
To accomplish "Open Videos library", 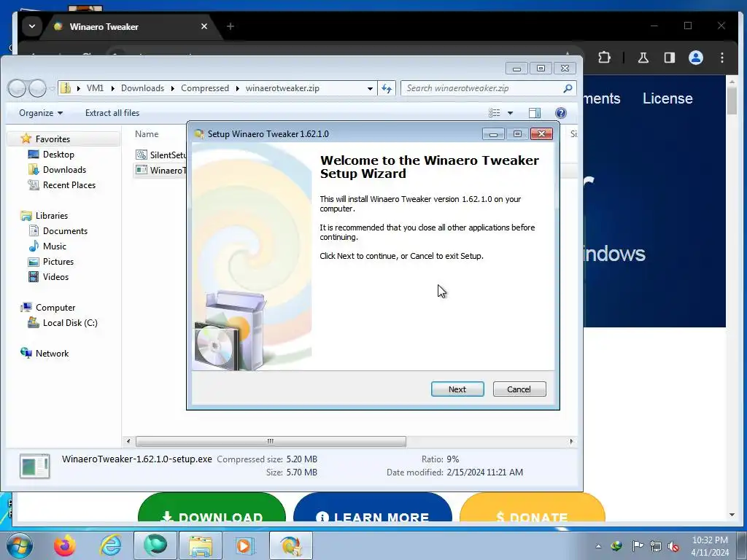I will tap(55, 276).
